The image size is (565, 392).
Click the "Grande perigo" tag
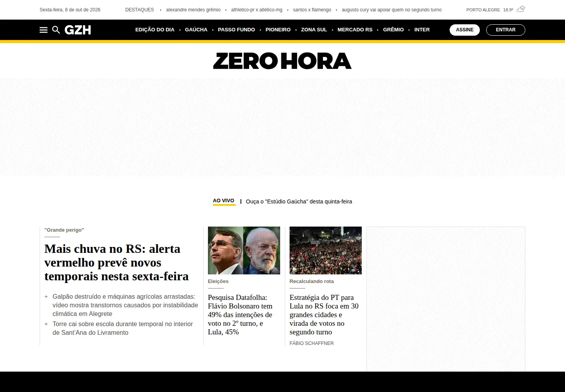(x=64, y=230)
